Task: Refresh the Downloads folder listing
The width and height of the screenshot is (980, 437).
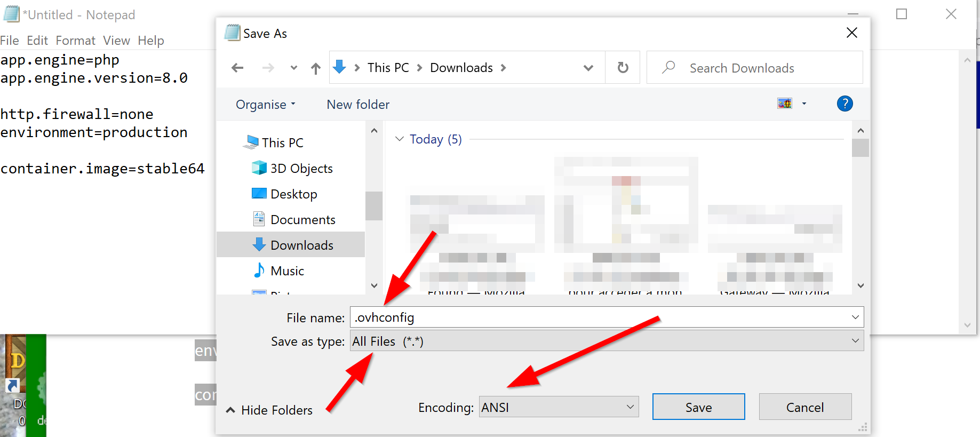Action: [x=623, y=68]
